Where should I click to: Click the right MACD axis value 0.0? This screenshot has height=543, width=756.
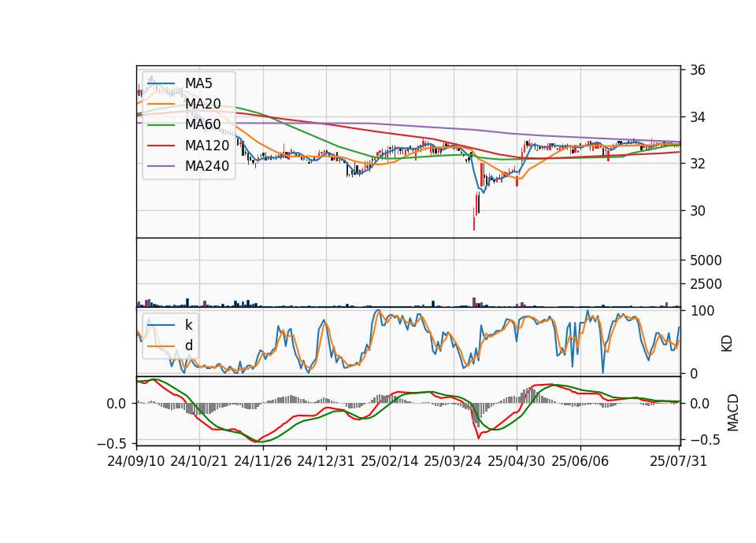point(699,404)
